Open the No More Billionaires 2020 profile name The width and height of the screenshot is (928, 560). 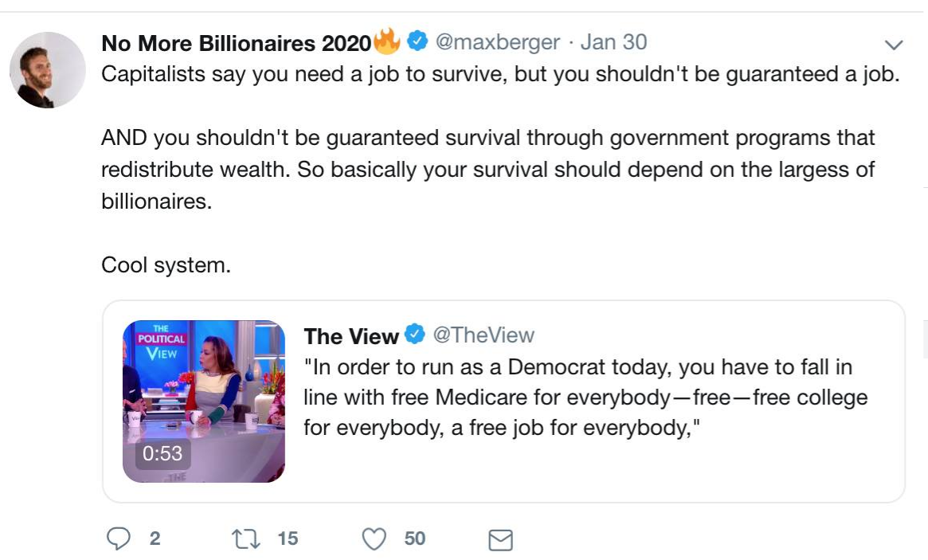pos(236,43)
